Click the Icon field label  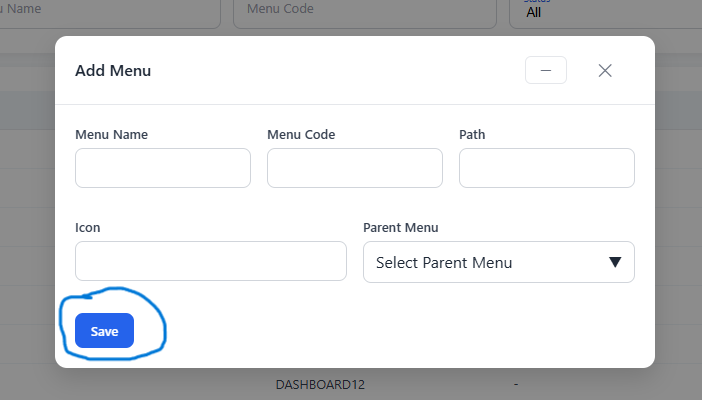click(88, 228)
